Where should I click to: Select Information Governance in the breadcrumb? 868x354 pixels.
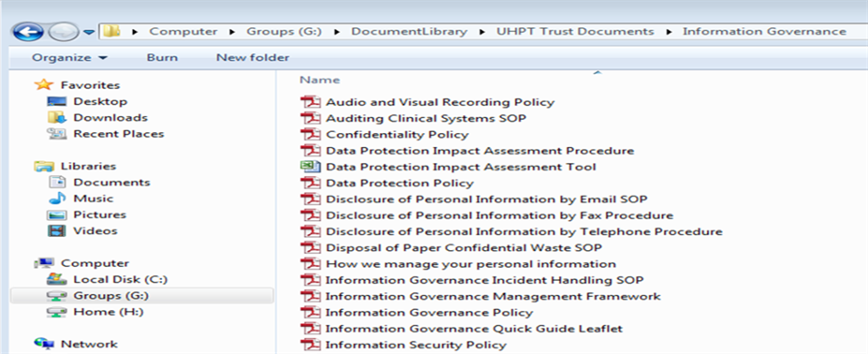764,32
